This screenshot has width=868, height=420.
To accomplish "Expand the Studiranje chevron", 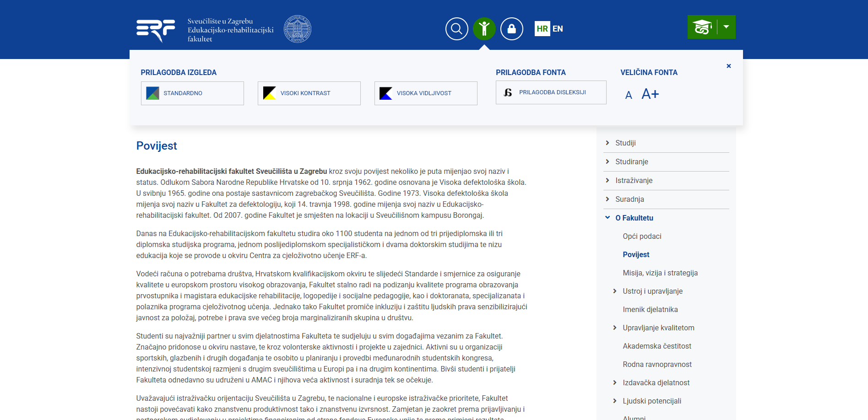I will (608, 162).
